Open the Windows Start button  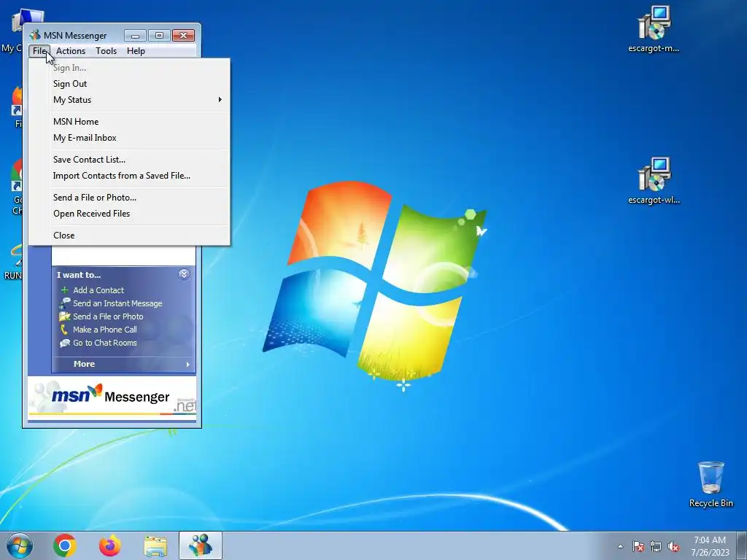click(20, 545)
